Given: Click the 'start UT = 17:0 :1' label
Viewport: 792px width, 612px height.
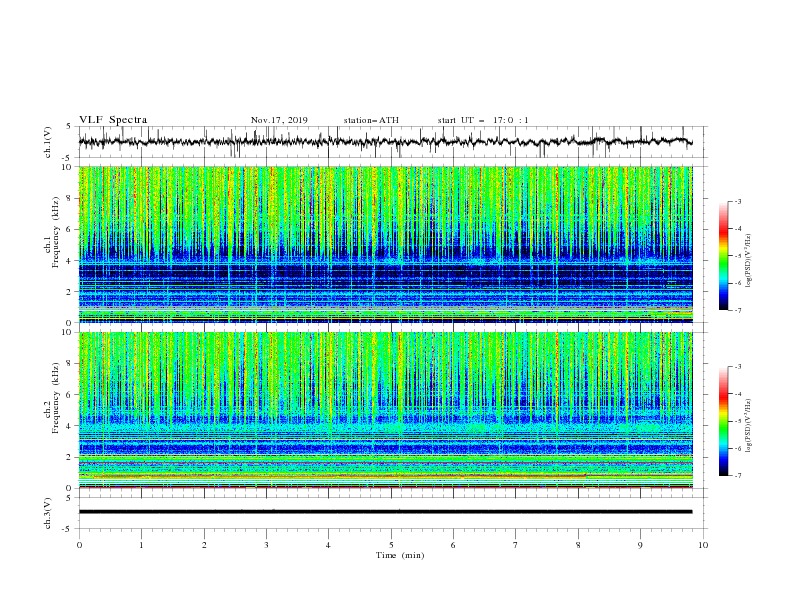Looking at the screenshot, I should (483, 120).
